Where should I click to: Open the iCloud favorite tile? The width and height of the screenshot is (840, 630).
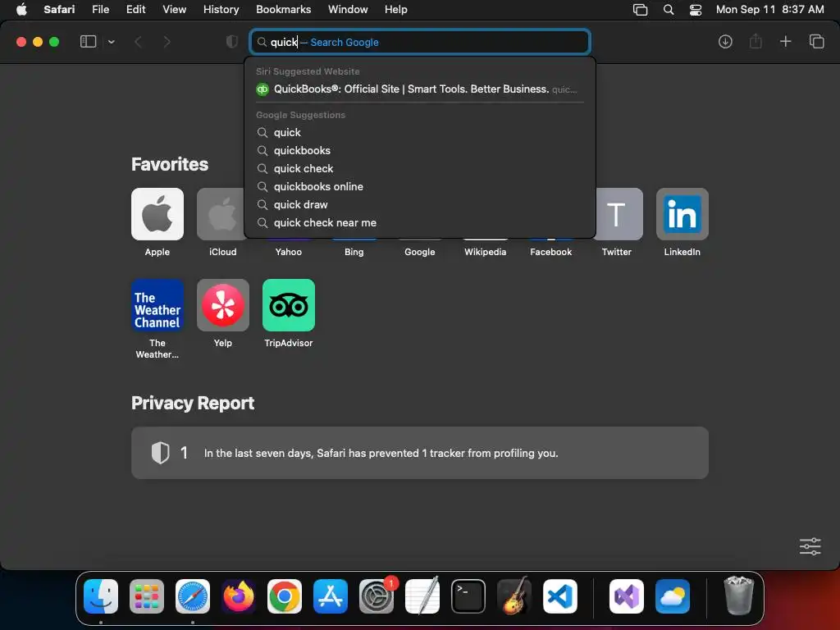[222, 214]
